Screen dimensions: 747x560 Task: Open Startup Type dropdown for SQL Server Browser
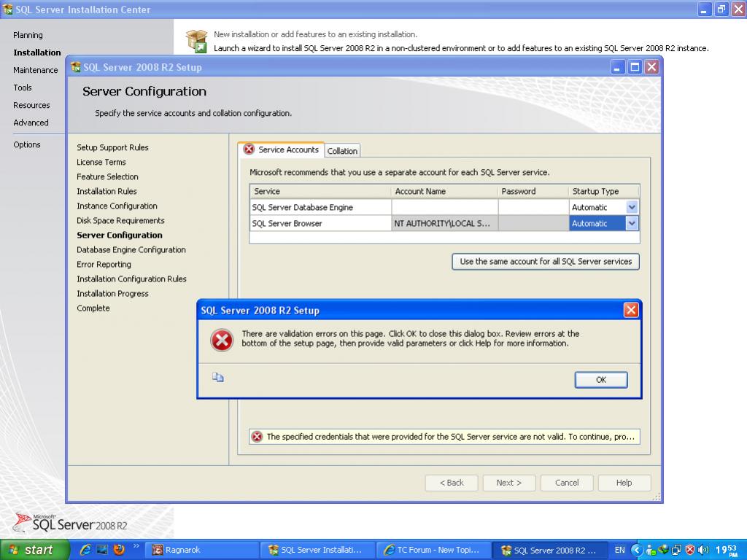click(632, 223)
